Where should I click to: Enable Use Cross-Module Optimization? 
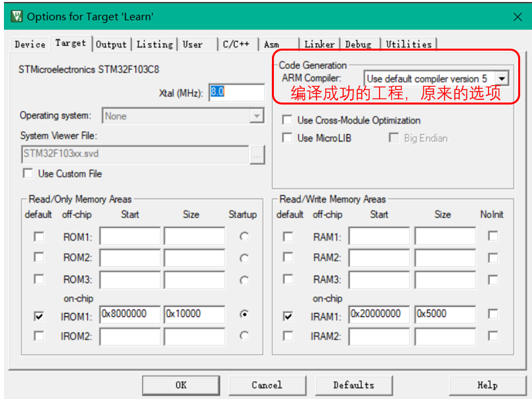pos(287,120)
